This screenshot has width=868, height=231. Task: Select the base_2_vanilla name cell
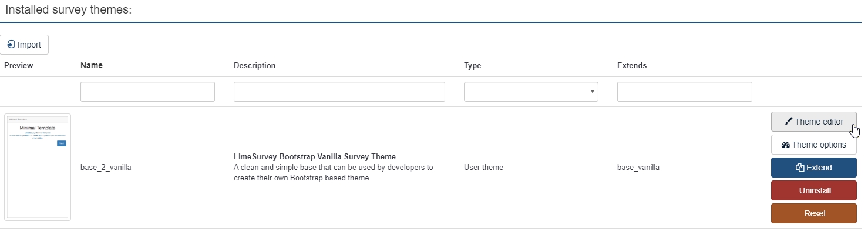click(106, 168)
